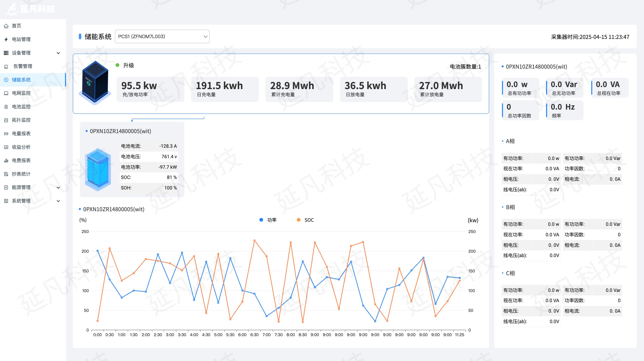The image size is (644, 361).
Task: Open the 电量报表 menu item
Action: [x=21, y=134]
